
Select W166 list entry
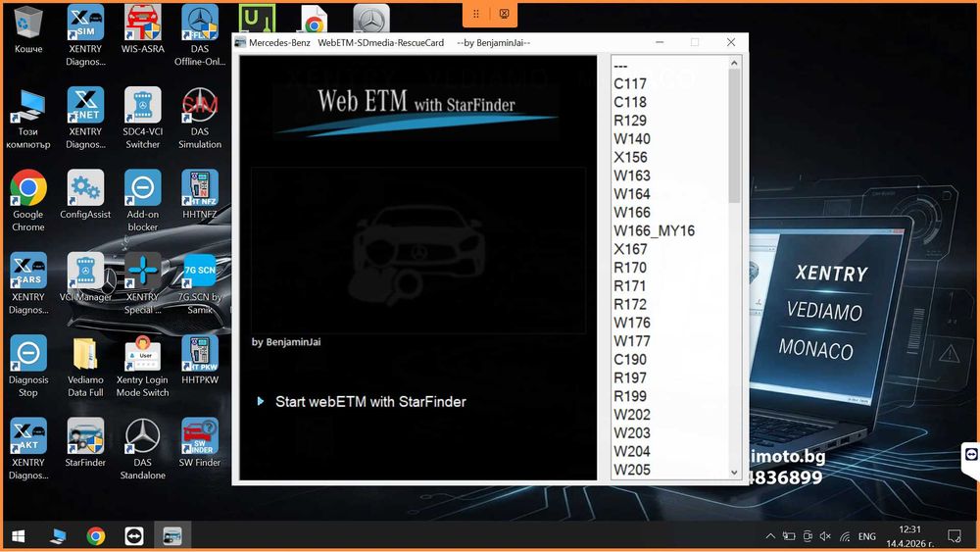point(632,213)
